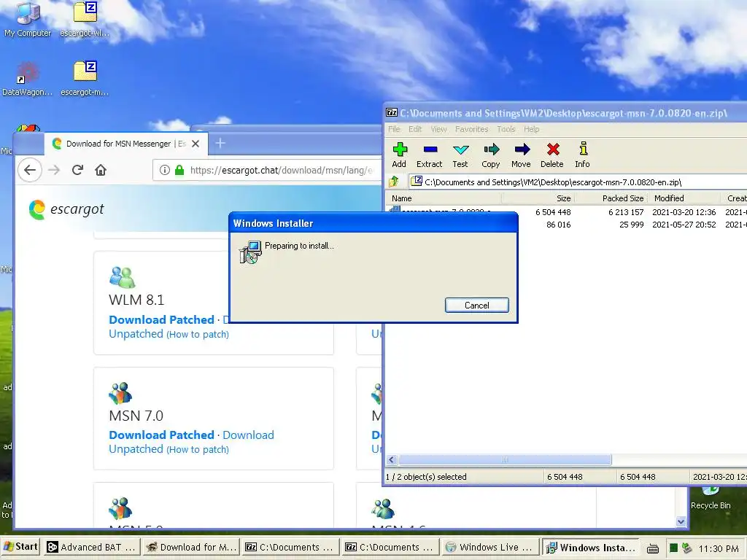Click the 7-Zip archive path field

[x=576, y=182]
